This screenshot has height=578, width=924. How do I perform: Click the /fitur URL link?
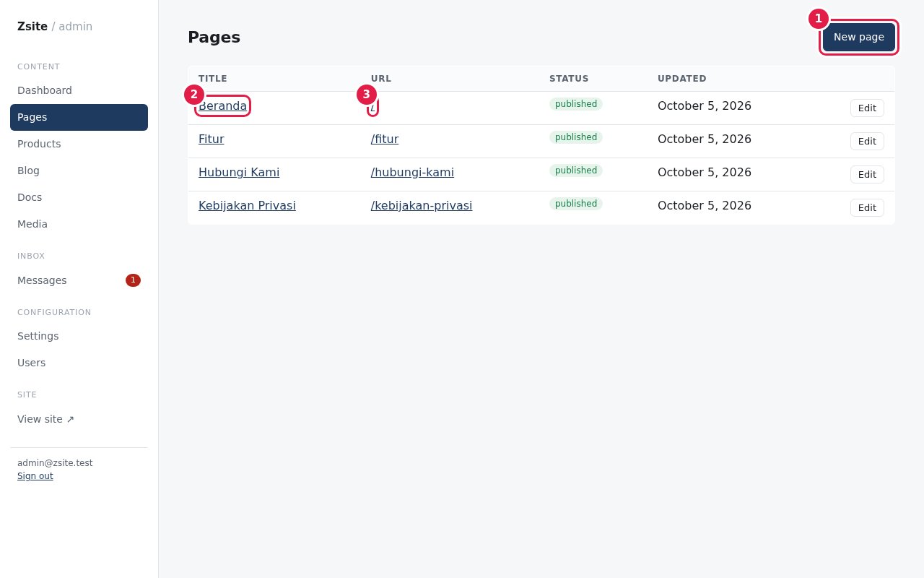(x=385, y=139)
